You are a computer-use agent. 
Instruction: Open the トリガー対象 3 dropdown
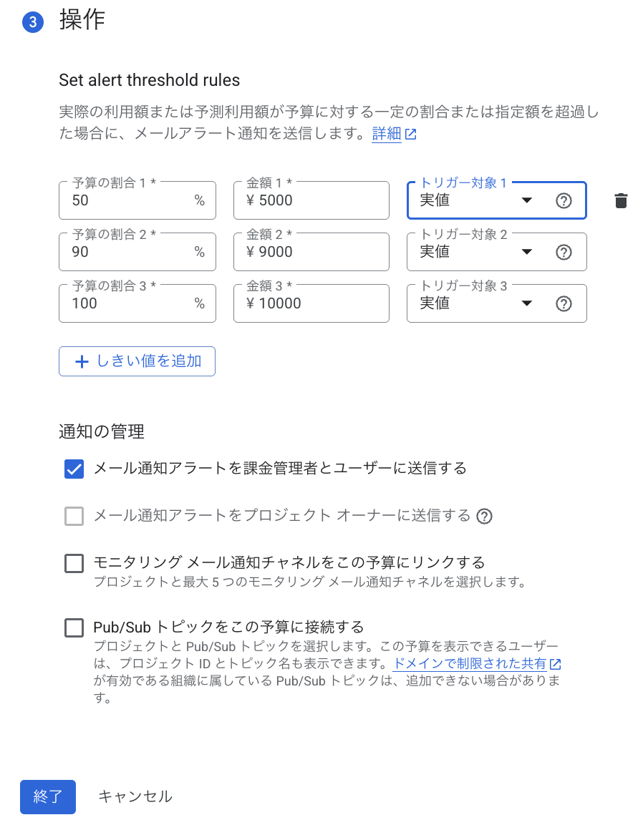(x=527, y=303)
